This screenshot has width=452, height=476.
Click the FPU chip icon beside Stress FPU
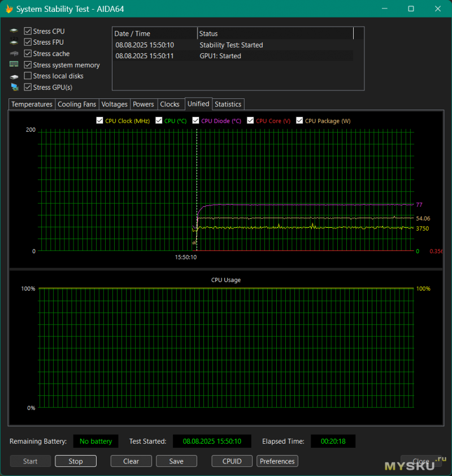click(14, 42)
